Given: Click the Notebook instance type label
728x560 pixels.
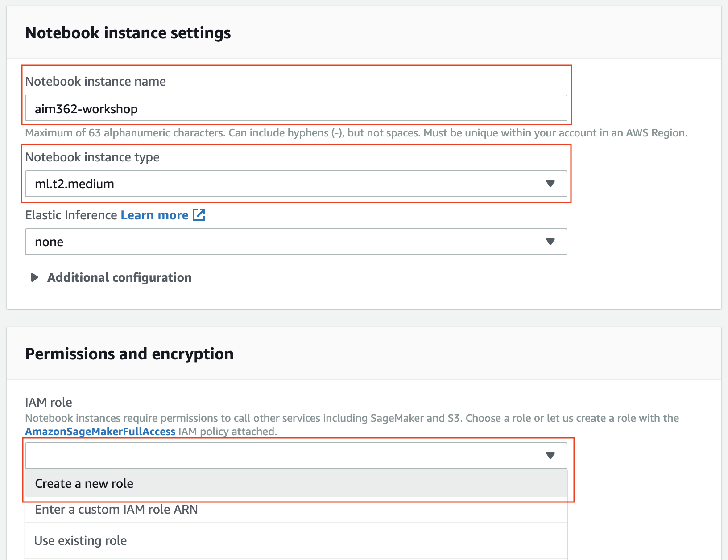Looking at the screenshot, I should (x=92, y=157).
